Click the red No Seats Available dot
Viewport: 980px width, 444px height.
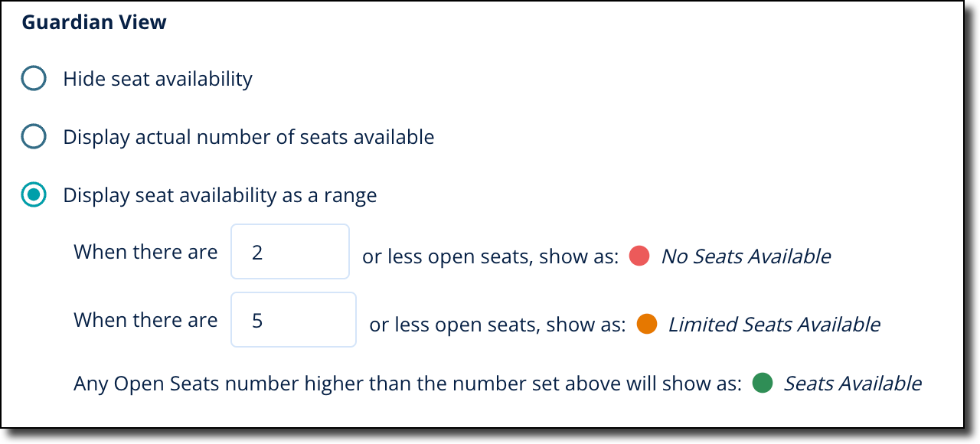[x=639, y=256]
